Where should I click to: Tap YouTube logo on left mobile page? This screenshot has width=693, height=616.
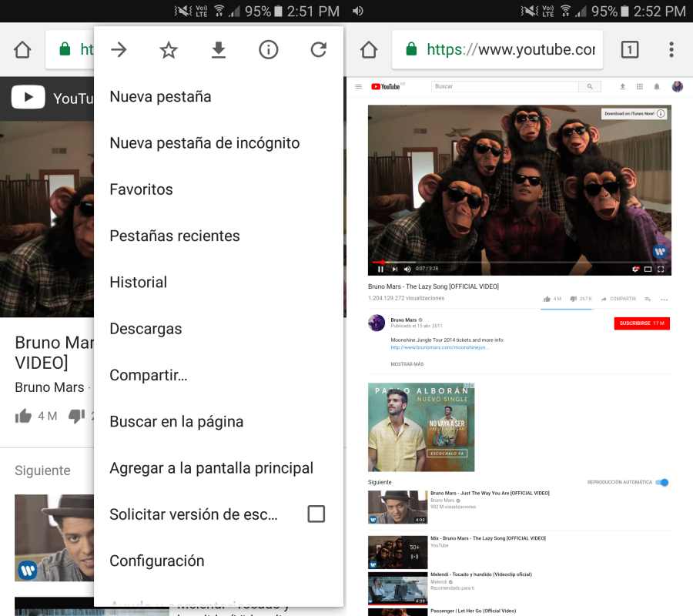28,97
